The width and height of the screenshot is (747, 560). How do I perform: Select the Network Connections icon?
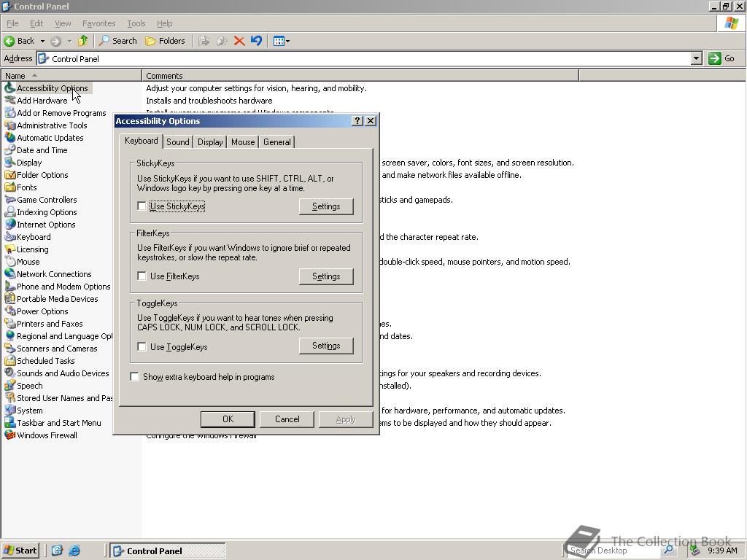(9, 274)
